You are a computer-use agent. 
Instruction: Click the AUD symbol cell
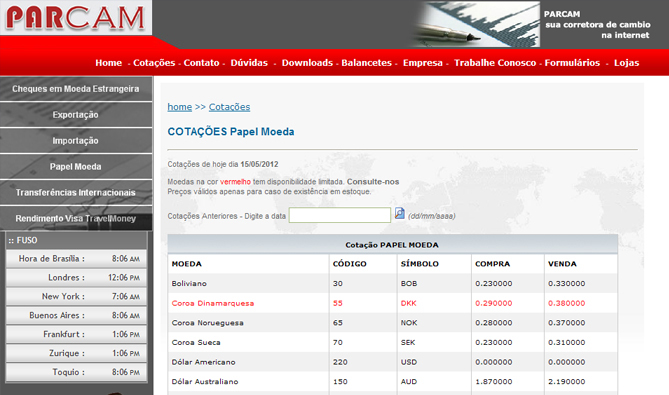409,382
